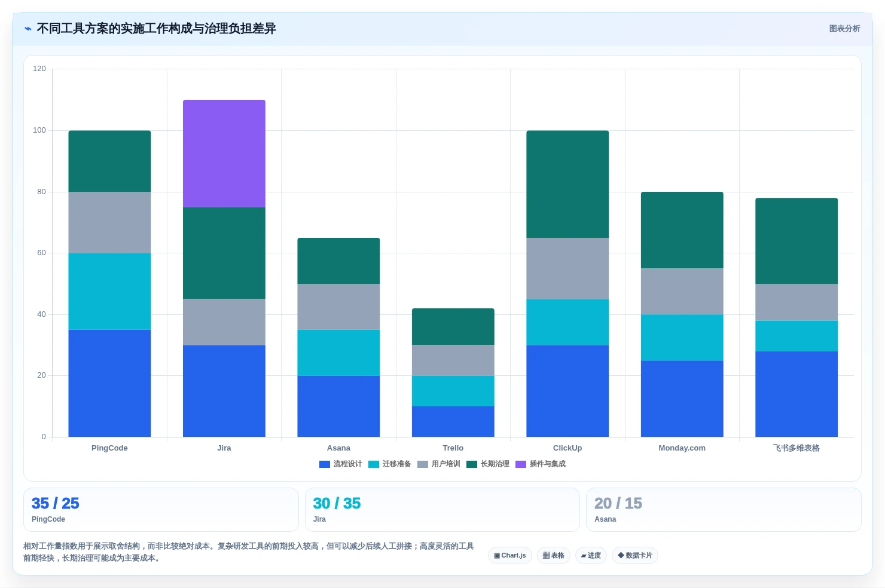Click the Monday.com x-axis label
This screenshot has height=588, width=885.
coord(682,448)
